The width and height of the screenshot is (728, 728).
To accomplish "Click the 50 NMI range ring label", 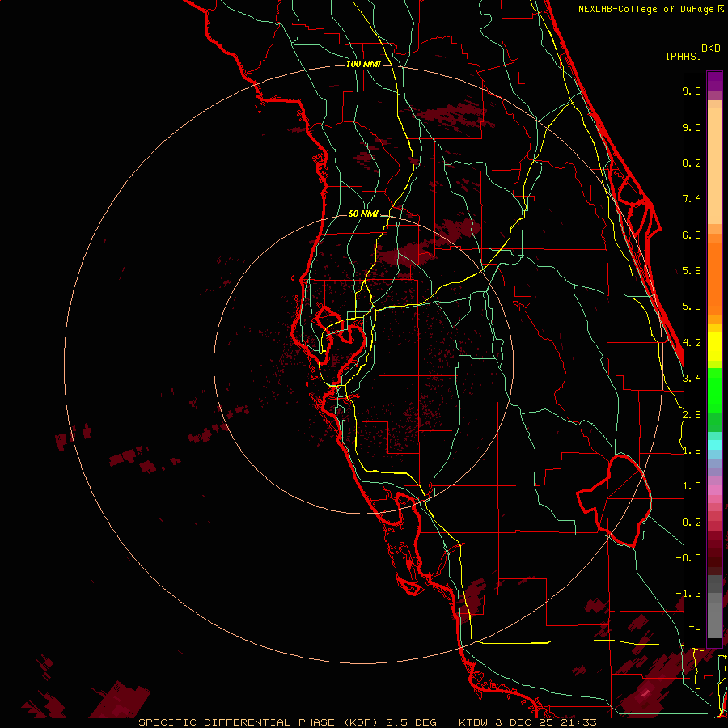I will tap(363, 214).
